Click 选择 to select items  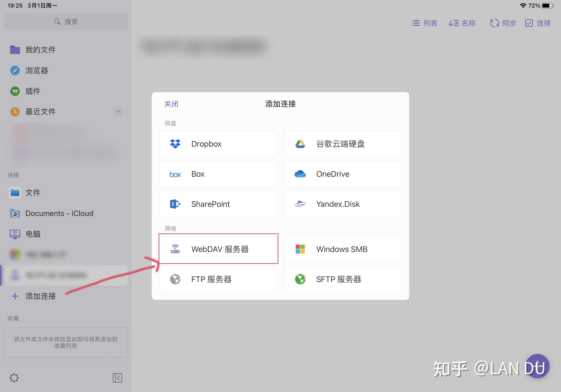[538, 23]
